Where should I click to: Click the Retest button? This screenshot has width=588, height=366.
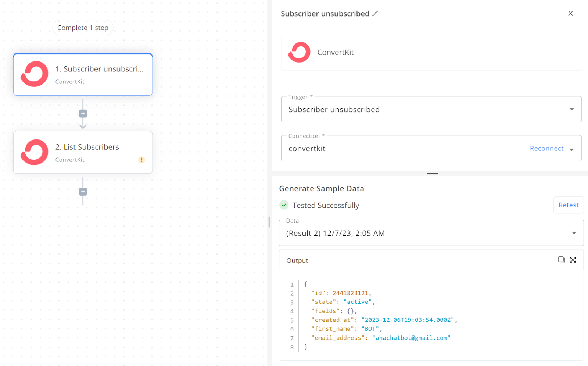568,205
